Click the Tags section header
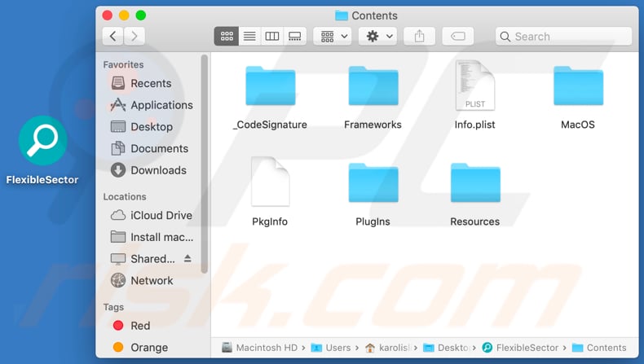 (113, 307)
